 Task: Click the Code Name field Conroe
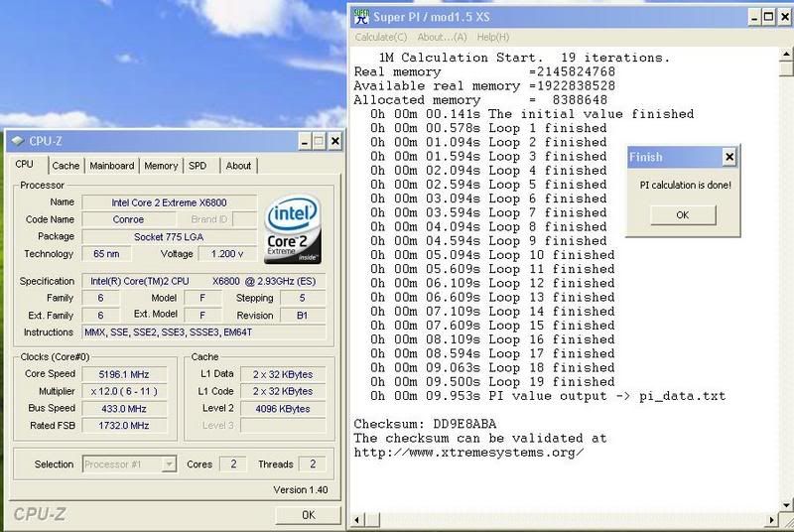tap(128, 219)
